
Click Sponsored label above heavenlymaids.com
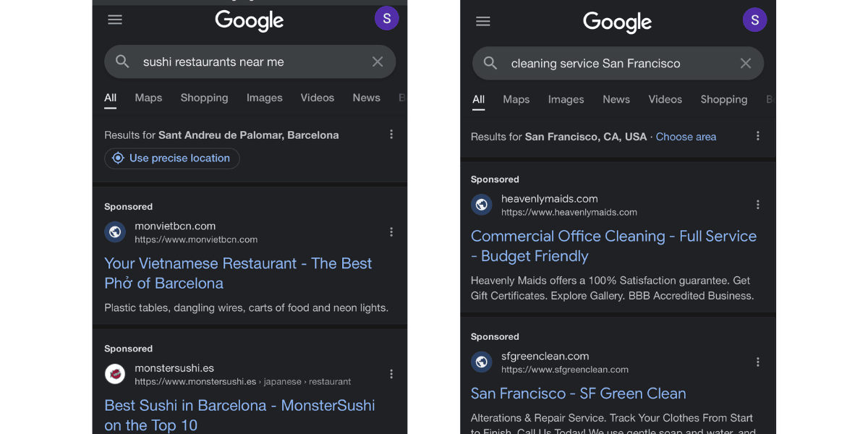pos(495,179)
